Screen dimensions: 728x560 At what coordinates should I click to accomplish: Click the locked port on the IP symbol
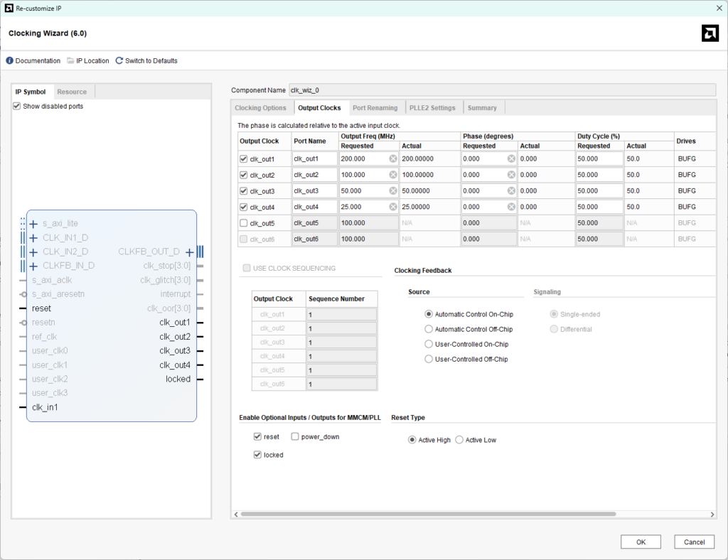click(x=178, y=379)
